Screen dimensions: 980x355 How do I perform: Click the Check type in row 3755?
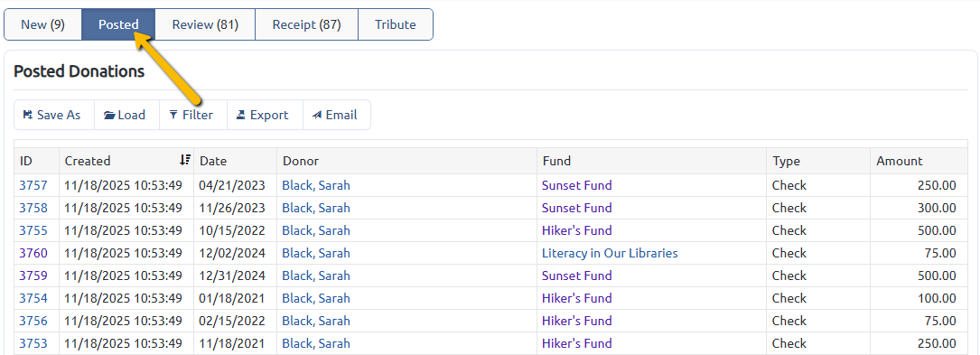789,230
